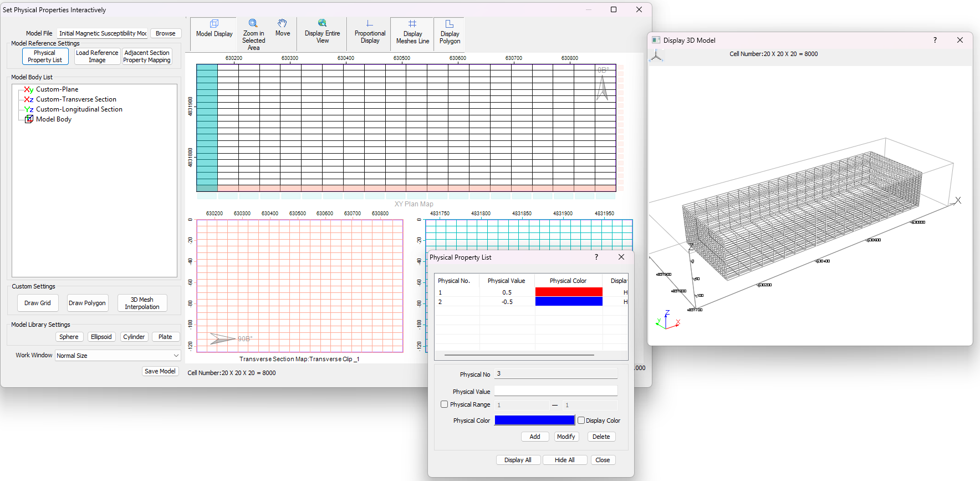Viewport: 980px width, 481px height.
Task: Click the Display Polygon toolbar icon
Action: [x=450, y=31]
